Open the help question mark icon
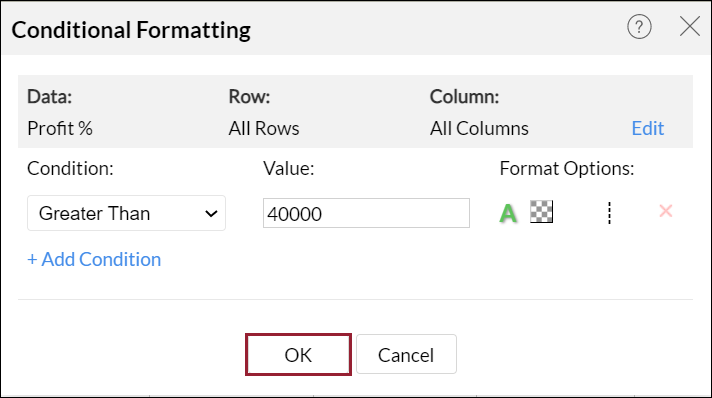The image size is (712, 398). (639, 26)
